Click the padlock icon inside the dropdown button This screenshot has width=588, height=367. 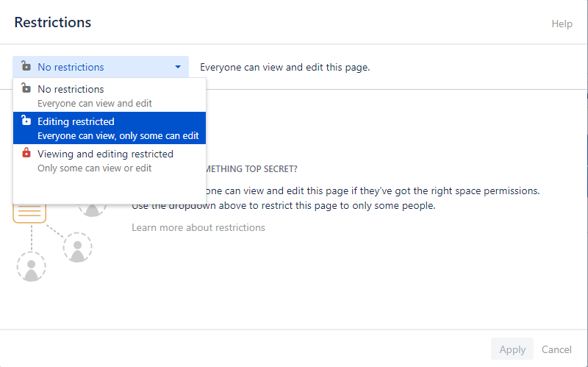point(26,65)
